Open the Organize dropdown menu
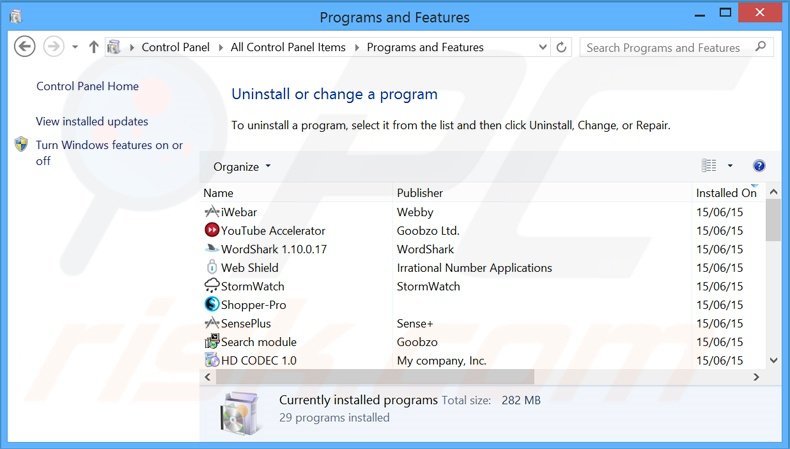Screen dimensions: 790x449 click(x=242, y=166)
